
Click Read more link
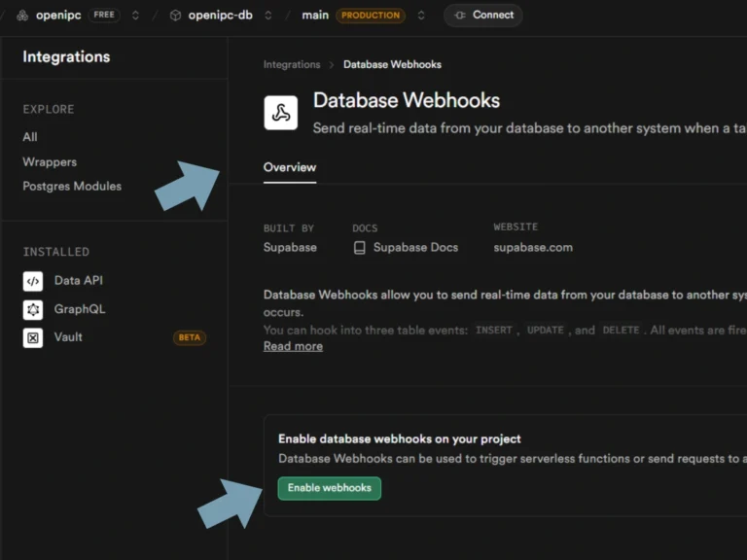[x=293, y=346]
